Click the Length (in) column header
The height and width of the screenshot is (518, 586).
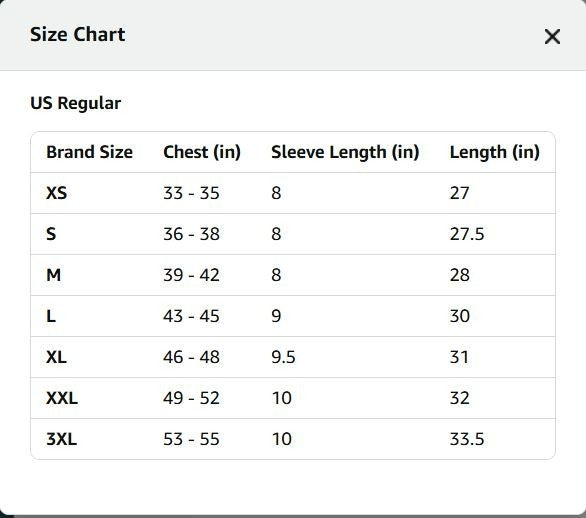(494, 152)
